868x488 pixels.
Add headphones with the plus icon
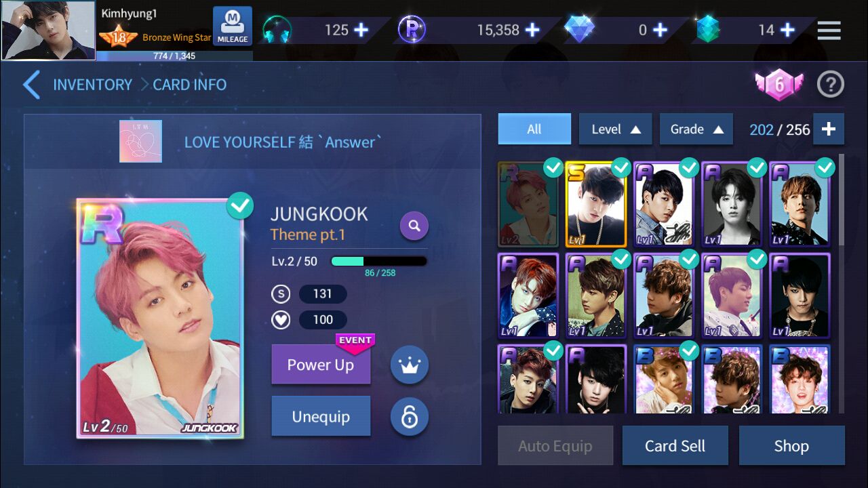point(361,30)
